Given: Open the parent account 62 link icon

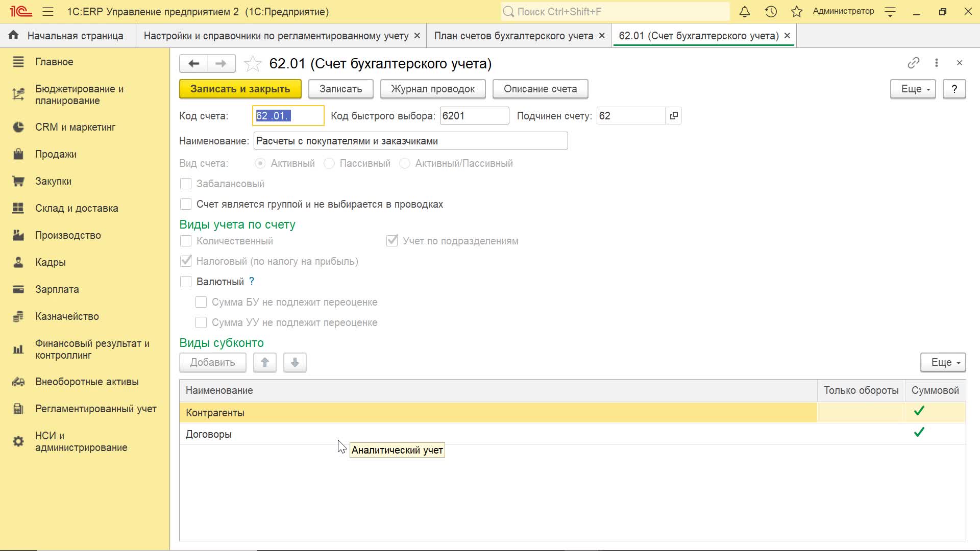Looking at the screenshot, I should 674,116.
